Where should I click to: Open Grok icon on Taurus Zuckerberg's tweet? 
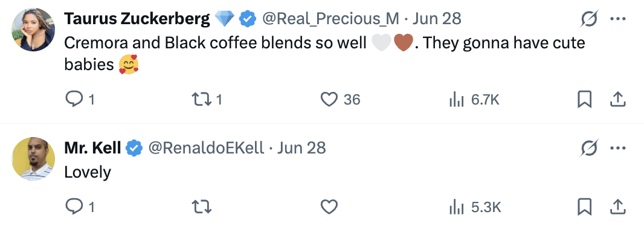590,19
